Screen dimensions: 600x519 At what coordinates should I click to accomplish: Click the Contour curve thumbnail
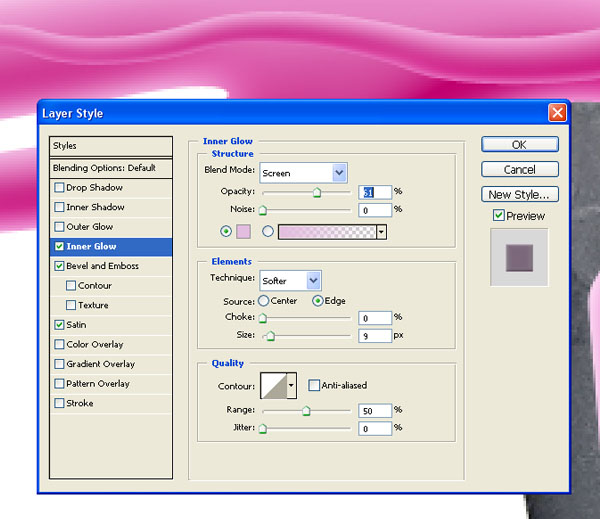coord(274,385)
